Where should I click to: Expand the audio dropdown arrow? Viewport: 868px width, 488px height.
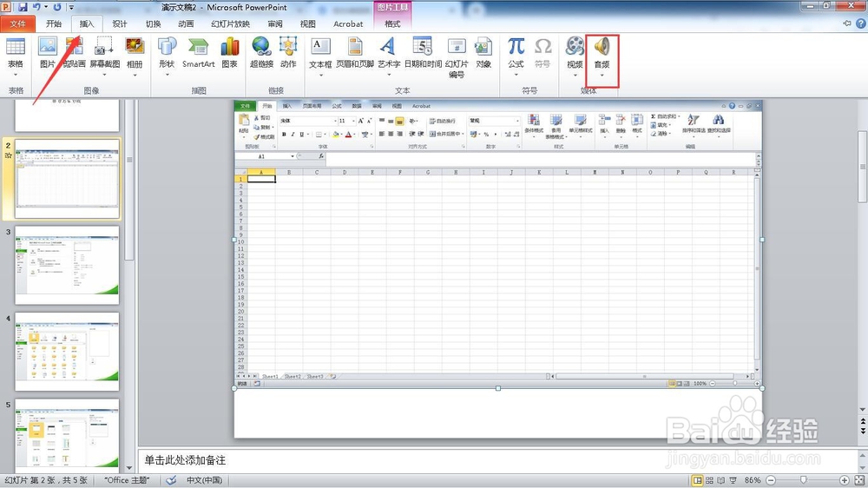click(x=602, y=76)
